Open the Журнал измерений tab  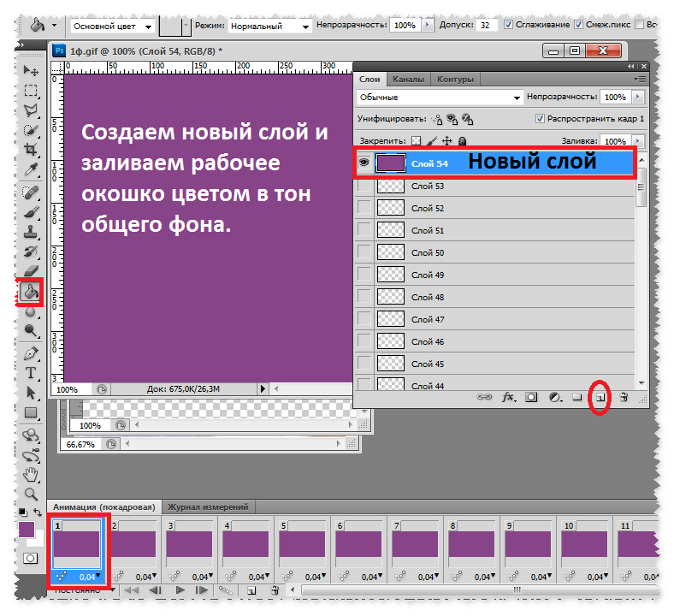coord(208,506)
